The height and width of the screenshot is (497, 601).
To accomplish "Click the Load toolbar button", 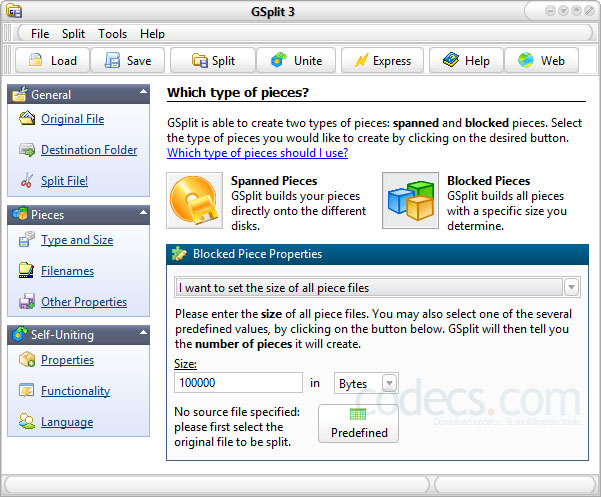I will click(x=52, y=61).
